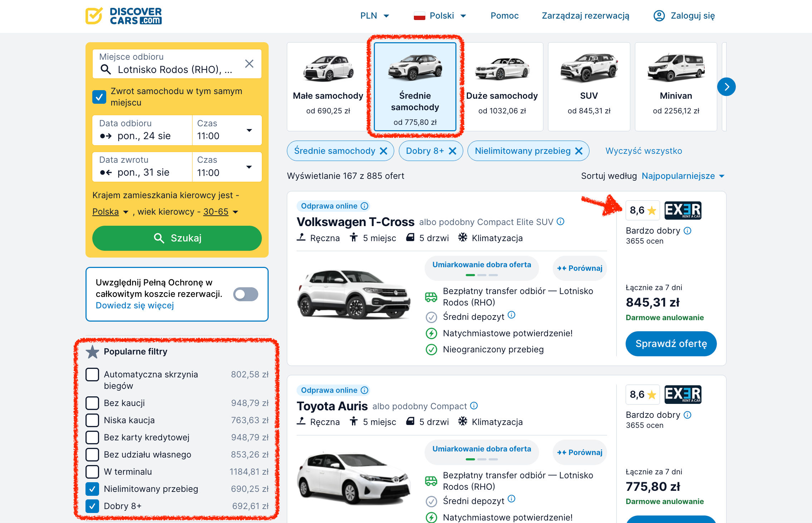This screenshot has height=523, width=812.
Task: Click the Discover Cars logo
Action: coord(123,16)
